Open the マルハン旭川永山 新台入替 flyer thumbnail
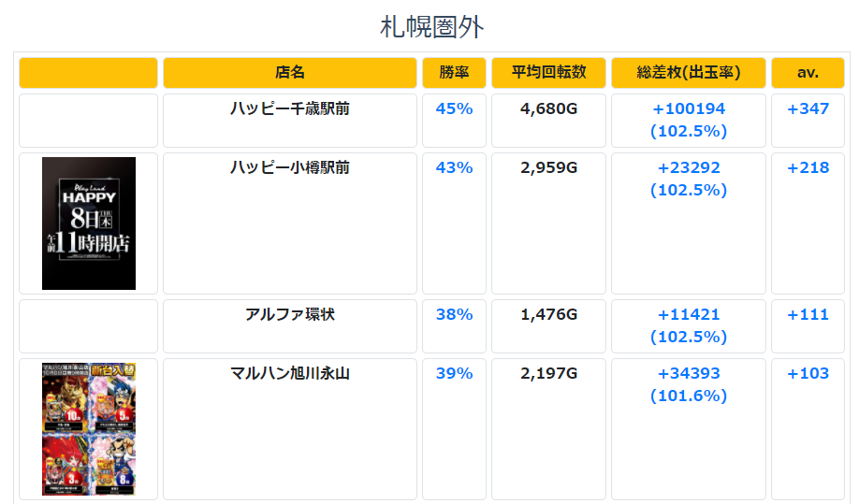 pyautogui.click(x=89, y=429)
